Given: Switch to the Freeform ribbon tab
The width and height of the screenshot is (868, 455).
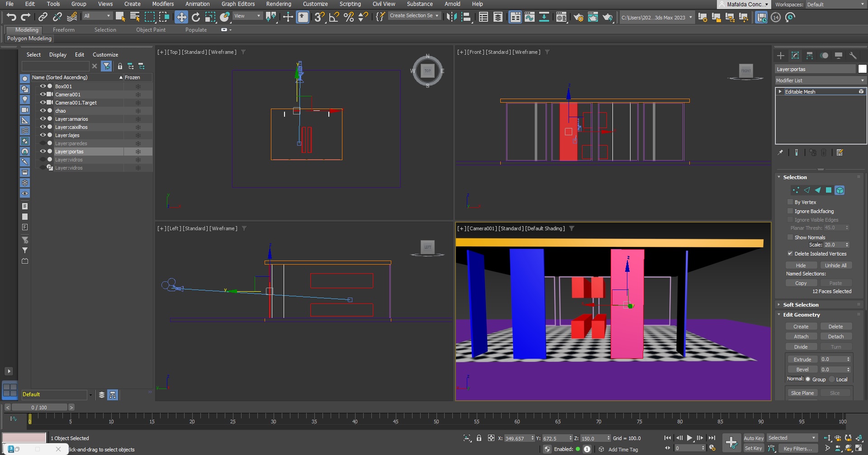Looking at the screenshot, I should [63, 30].
